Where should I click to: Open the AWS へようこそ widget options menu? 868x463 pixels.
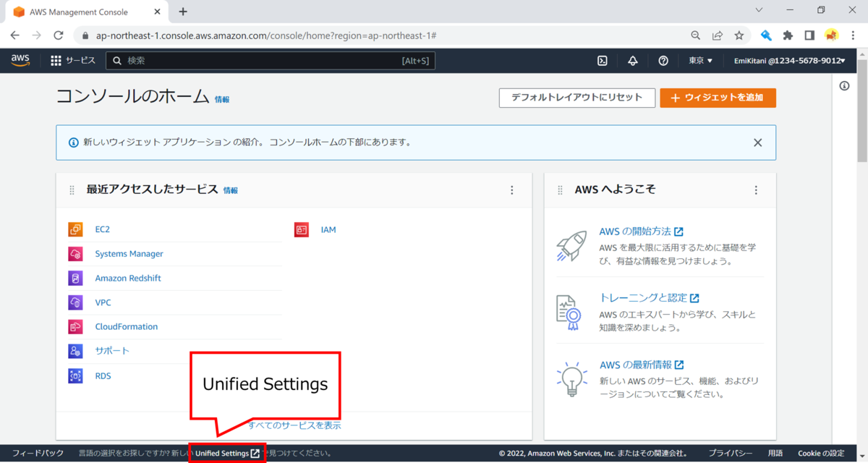pos(756,190)
